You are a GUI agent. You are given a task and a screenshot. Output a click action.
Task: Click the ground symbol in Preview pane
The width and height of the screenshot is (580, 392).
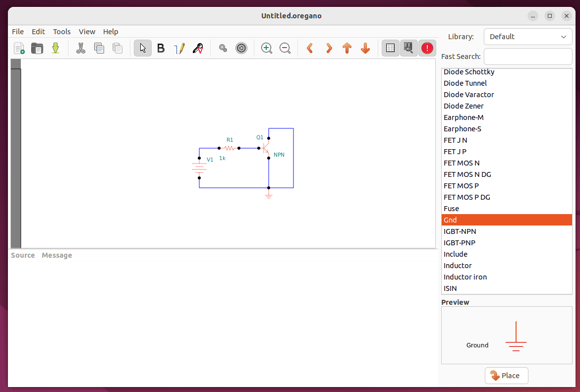coord(516,336)
